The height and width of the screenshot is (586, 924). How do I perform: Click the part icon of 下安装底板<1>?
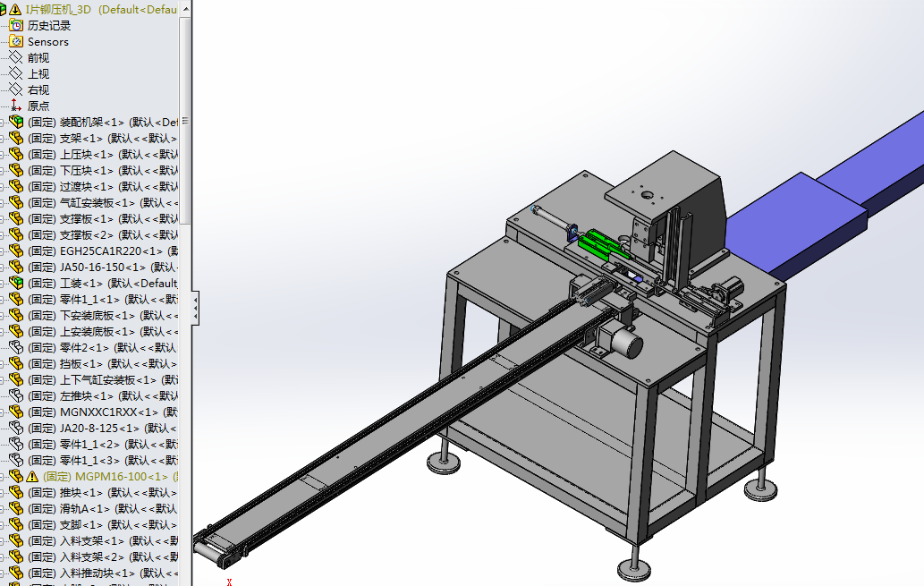click(16, 316)
